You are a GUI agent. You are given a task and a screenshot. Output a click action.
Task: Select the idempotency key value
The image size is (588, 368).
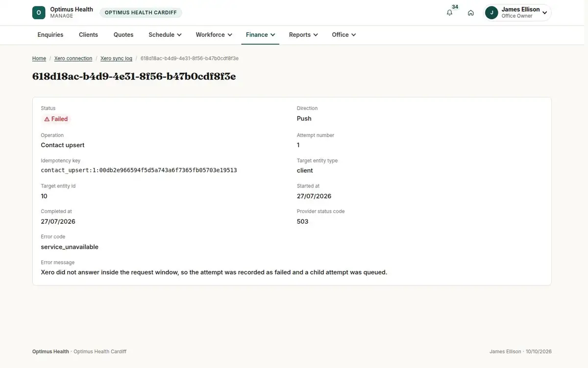pos(139,170)
